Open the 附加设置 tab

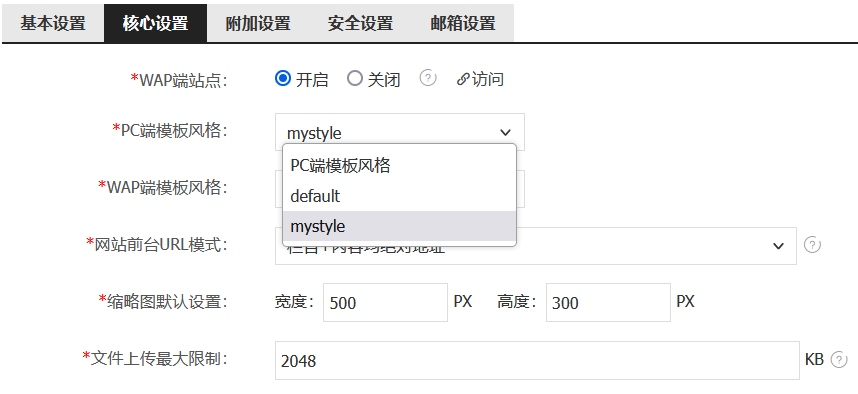(x=258, y=24)
